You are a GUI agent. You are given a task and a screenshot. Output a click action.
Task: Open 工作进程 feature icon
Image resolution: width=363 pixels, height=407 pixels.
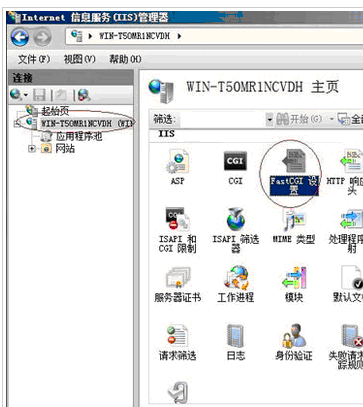coord(235,284)
